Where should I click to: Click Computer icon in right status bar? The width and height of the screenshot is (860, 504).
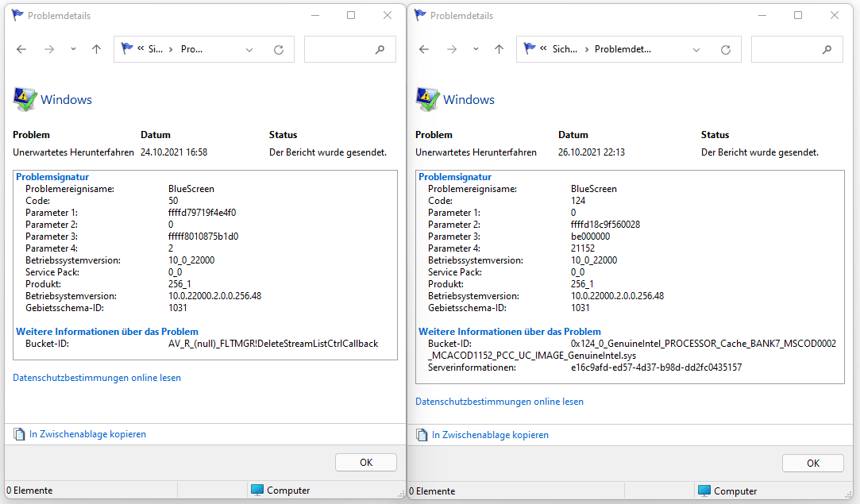tap(704, 491)
